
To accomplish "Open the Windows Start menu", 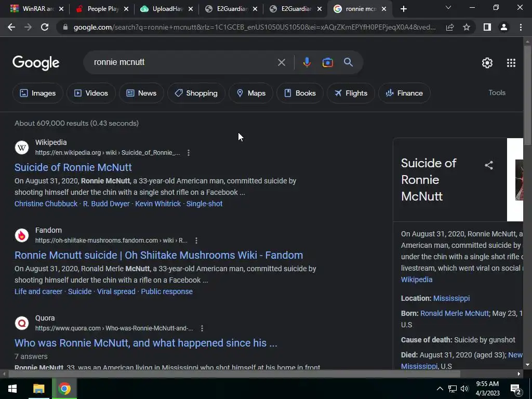I will click(12, 389).
